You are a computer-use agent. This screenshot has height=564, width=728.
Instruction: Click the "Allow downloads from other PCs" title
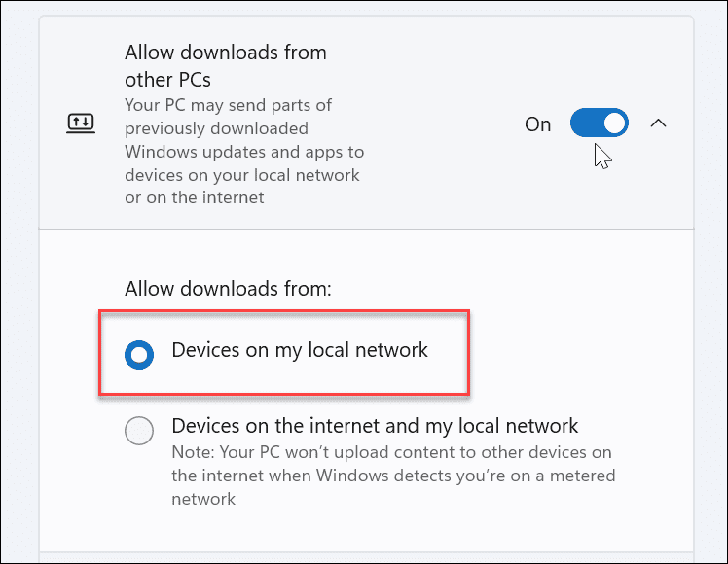coord(226,64)
